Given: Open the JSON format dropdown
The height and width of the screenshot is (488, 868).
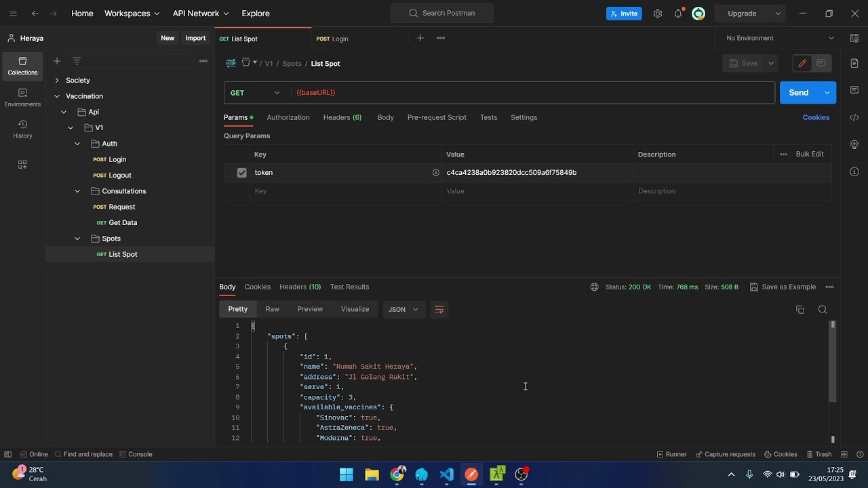Looking at the screenshot, I should pos(403,310).
